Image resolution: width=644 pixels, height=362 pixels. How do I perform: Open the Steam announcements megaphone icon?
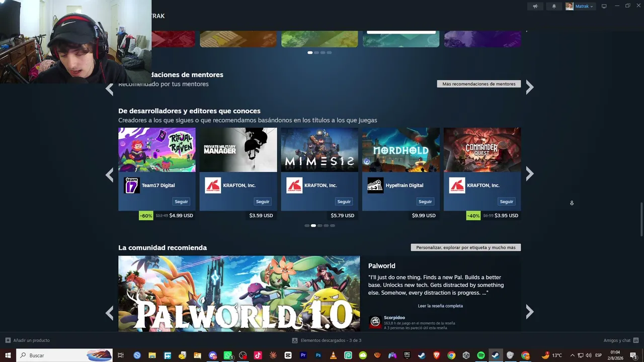(x=535, y=6)
